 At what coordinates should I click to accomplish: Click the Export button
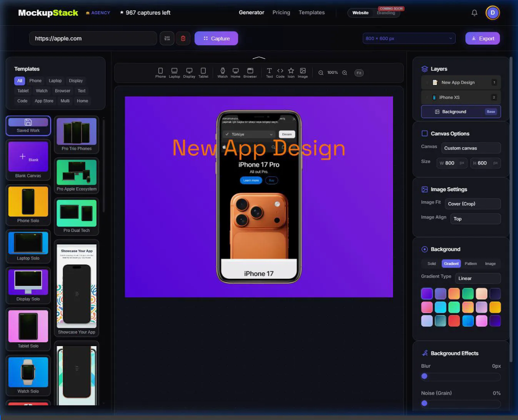[x=483, y=38]
